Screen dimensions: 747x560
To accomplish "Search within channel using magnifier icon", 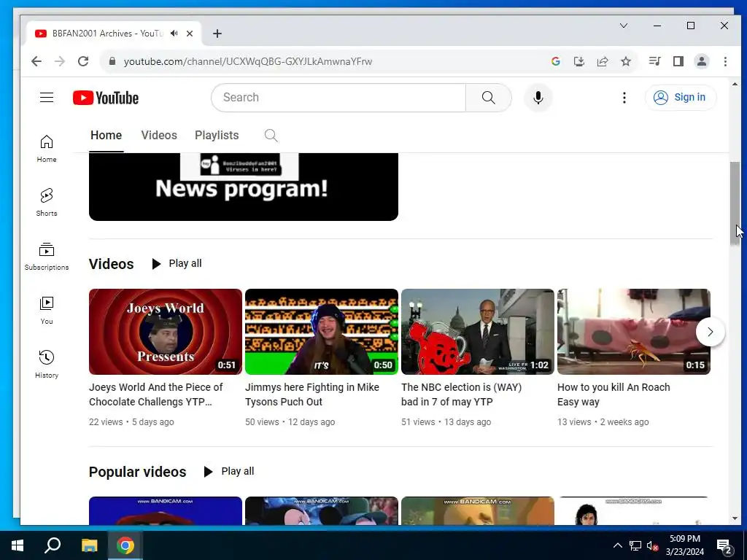I will tap(271, 136).
